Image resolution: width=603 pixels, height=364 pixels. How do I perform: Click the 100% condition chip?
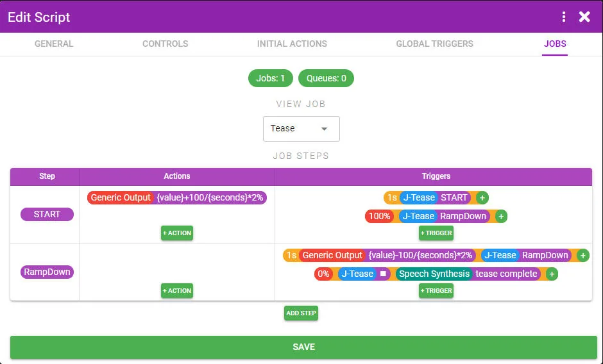[379, 216]
